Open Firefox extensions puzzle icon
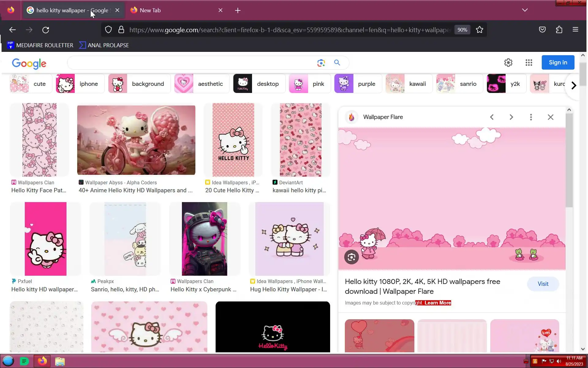588x368 pixels. tap(559, 30)
